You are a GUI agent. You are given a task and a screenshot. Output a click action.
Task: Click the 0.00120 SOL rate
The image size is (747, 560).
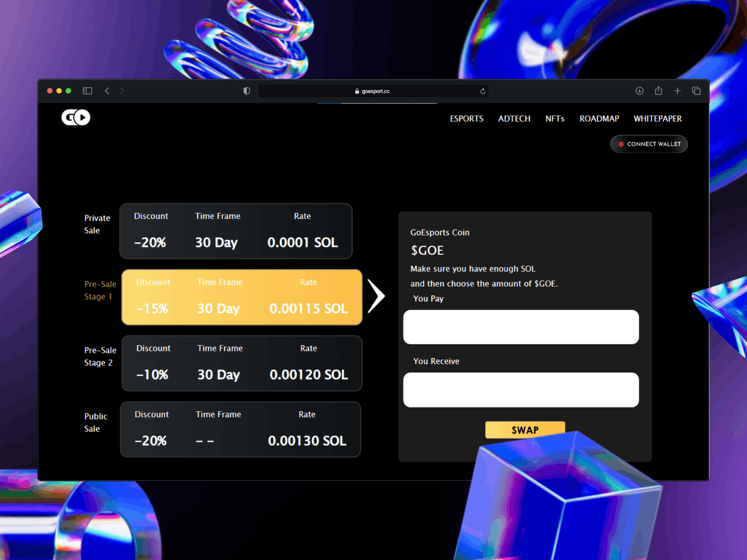pos(309,375)
